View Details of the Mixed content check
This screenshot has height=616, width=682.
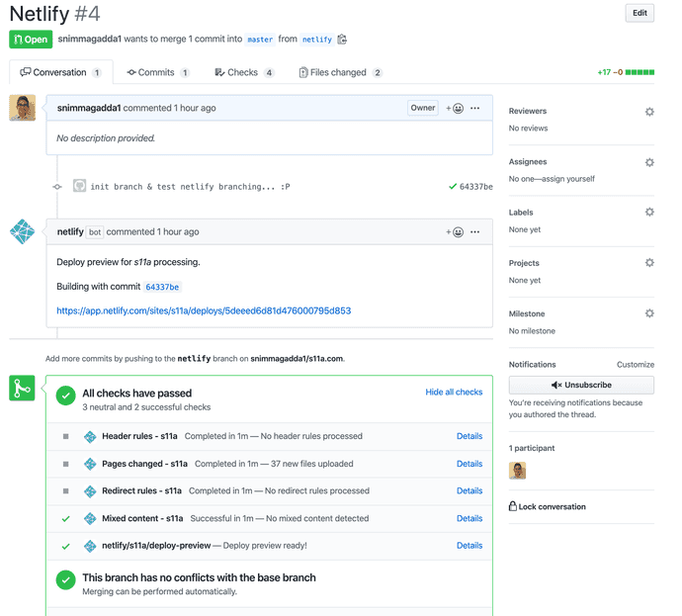(x=469, y=518)
